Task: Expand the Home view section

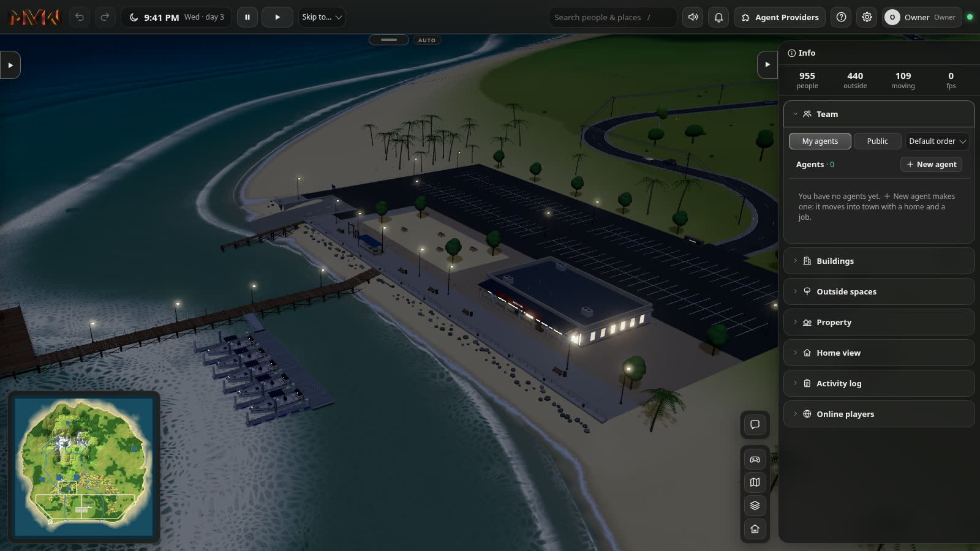Action: click(879, 353)
